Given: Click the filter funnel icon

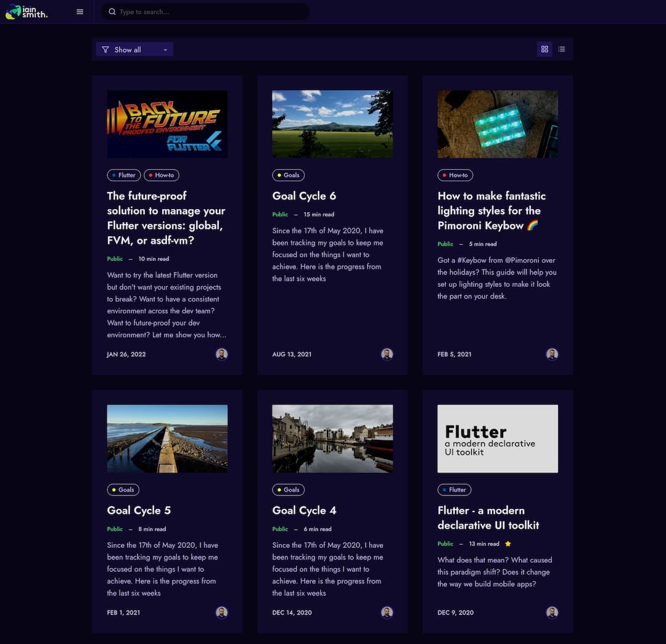Looking at the screenshot, I should [x=105, y=49].
